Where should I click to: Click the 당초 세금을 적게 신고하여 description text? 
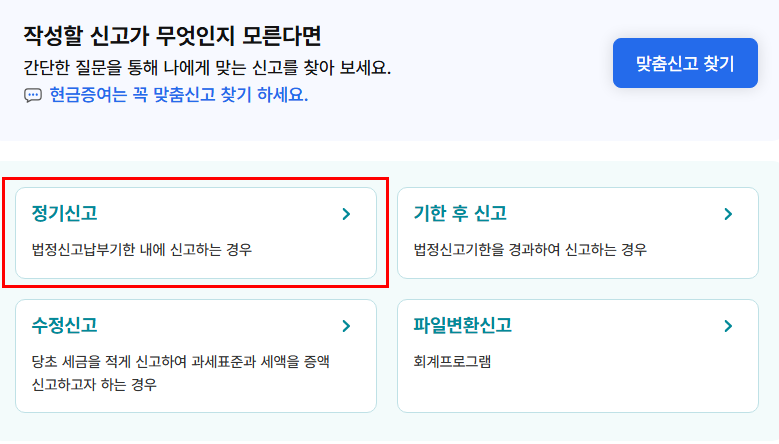click(180, 362)
